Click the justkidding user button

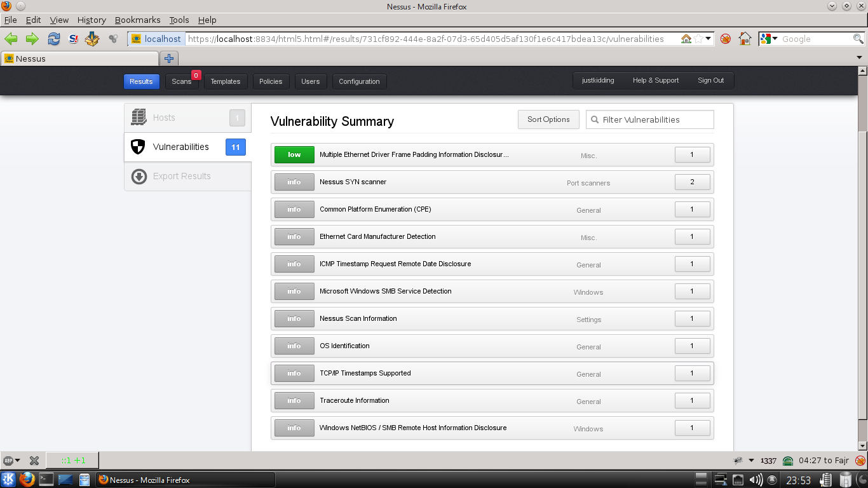[x=598, y=81]
